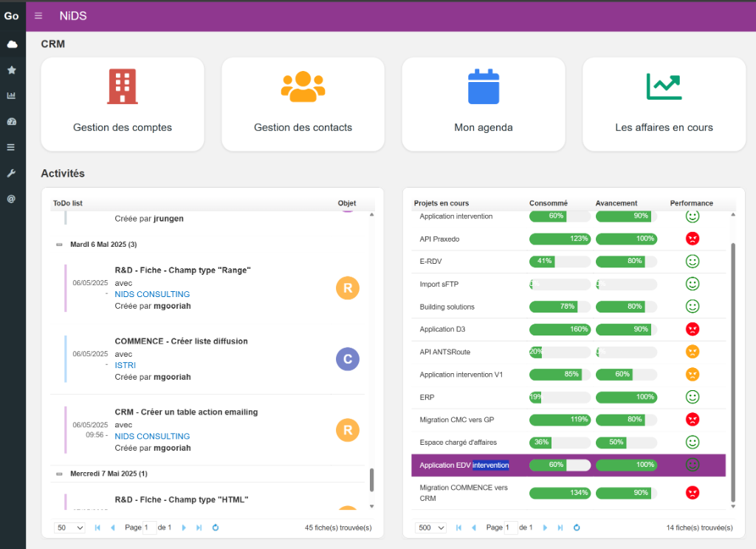Open the bar chart statistics icon
Screen dimensions: 756x549
pos(11,95)
